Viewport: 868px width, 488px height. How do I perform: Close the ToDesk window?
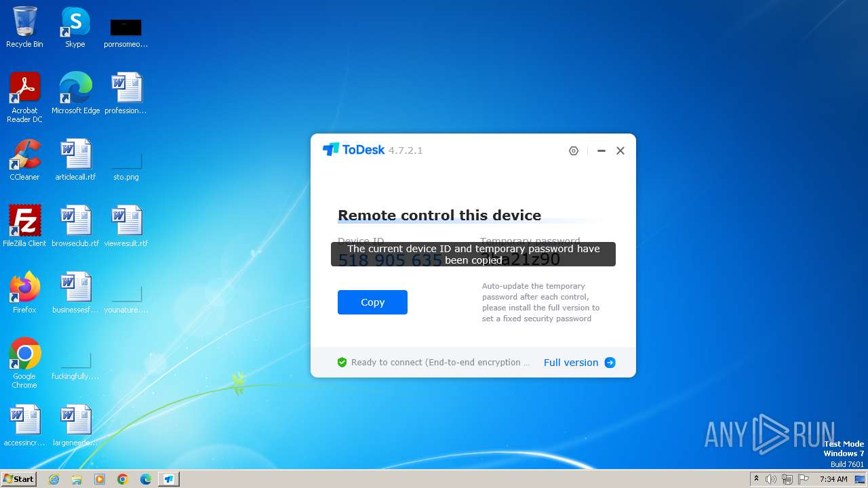[x=620, y=150]
